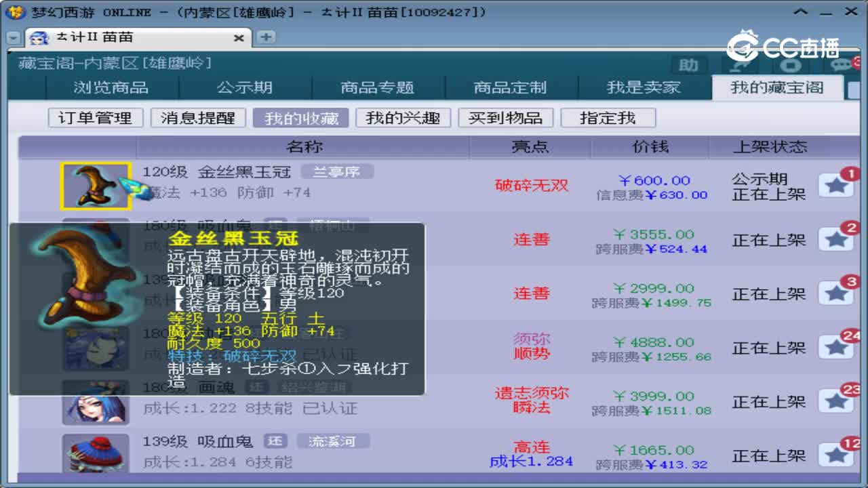Viewport: 868px width, 488px height.
Task: Toggle the star on the 画魂 listing
Action: point(836,401)
